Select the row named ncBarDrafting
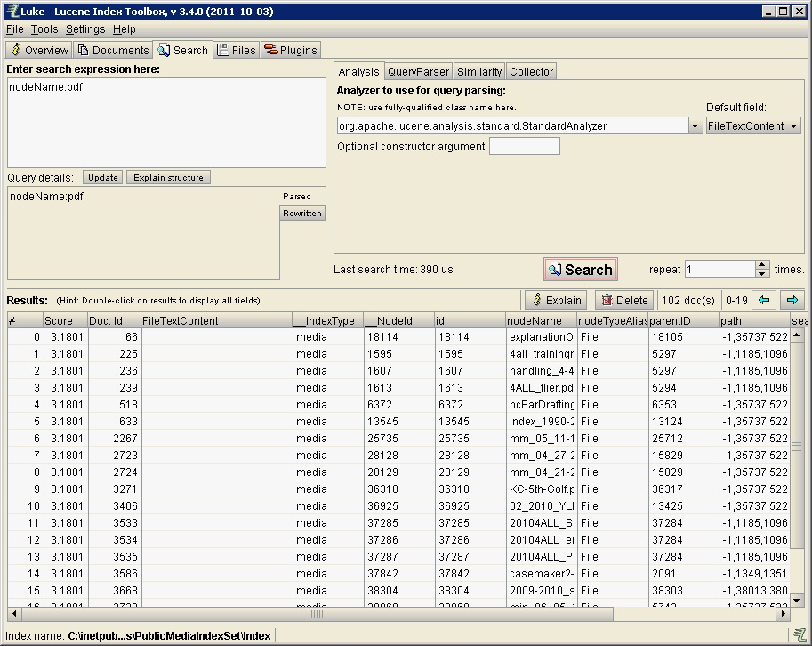The width and height of the screenshot is (812, 646). click(398, 405)
